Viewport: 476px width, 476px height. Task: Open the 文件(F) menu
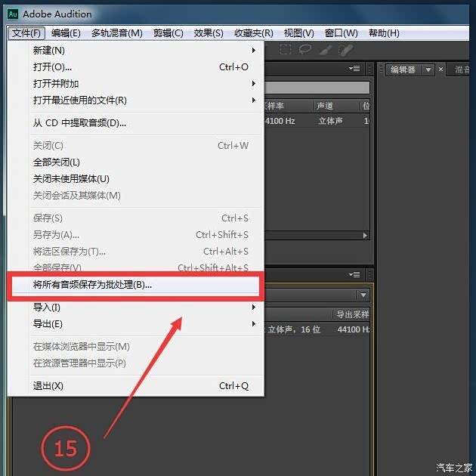[26, 32]
